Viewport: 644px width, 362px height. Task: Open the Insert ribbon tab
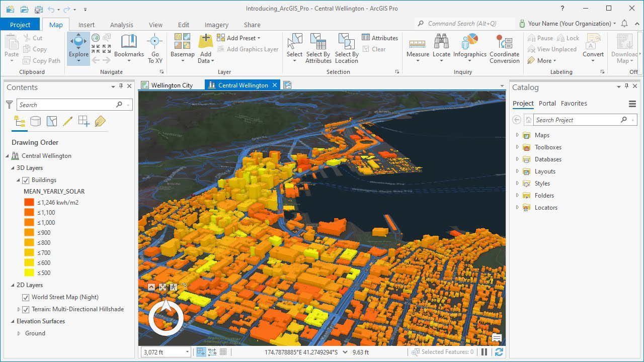(x=86, y=24)
